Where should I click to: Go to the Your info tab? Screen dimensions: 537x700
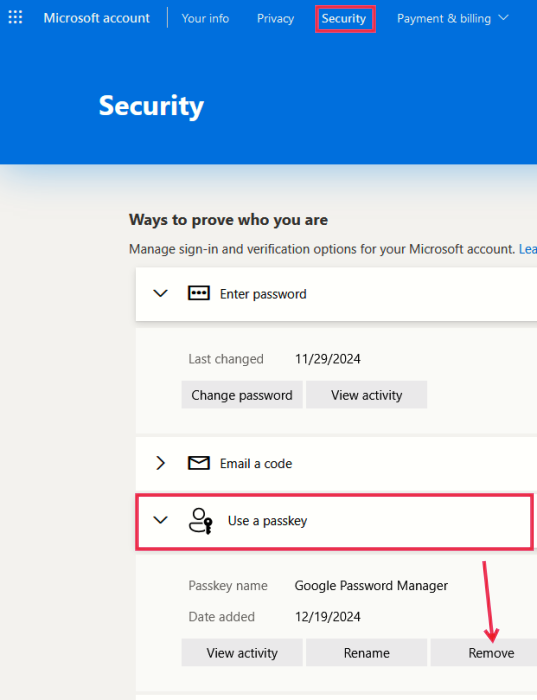(x=205, y=18)
